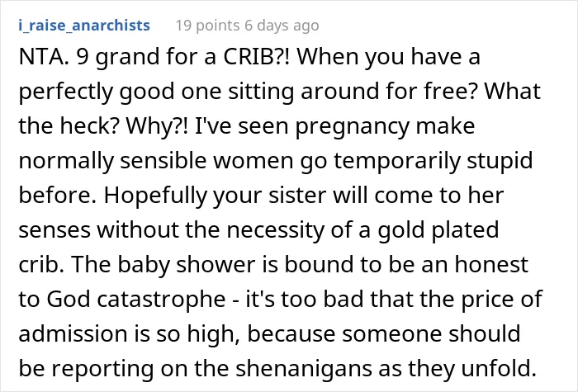This screenshot has height=392, width=578.
Task: Click the word catastrophe in the comment
Action: (x=162, y=300)
